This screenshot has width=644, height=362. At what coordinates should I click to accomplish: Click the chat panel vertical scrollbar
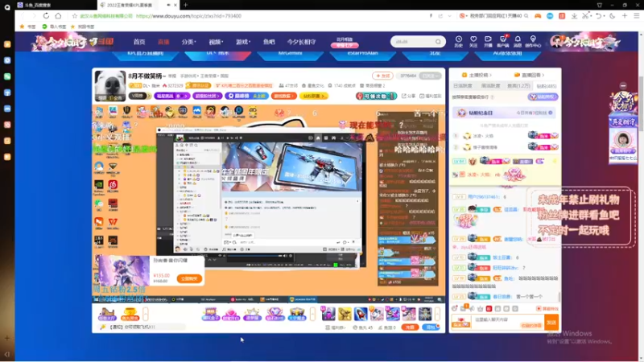(559, 296)
